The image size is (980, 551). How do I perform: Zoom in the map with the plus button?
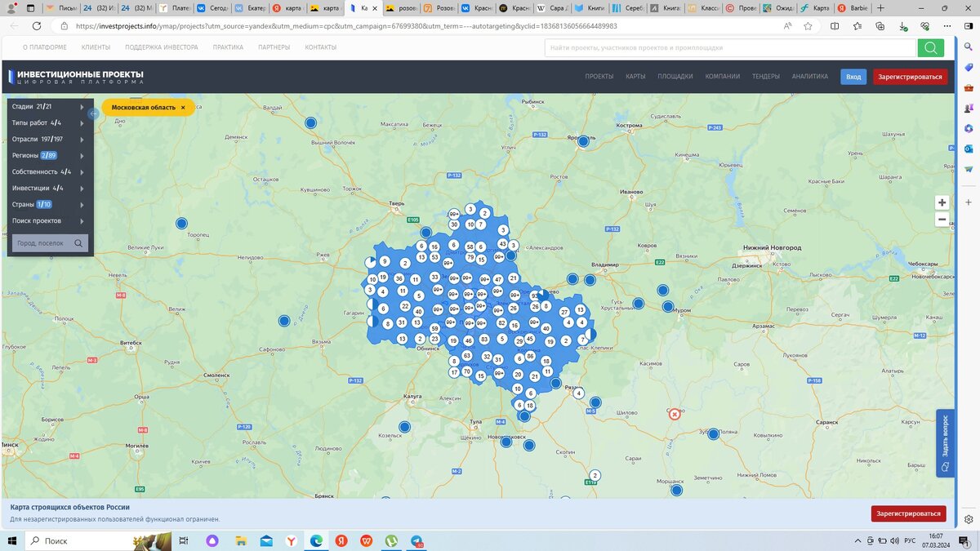click(x=942, y=202)
